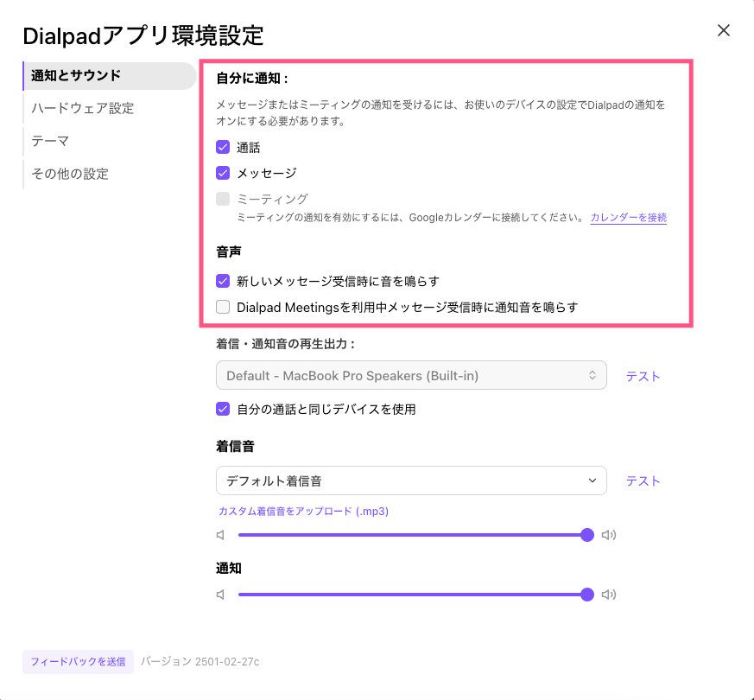Viewport: 754px width, 700px height.
Task: Click the 自分に通知： heading
Action: [x=252, y=78]
